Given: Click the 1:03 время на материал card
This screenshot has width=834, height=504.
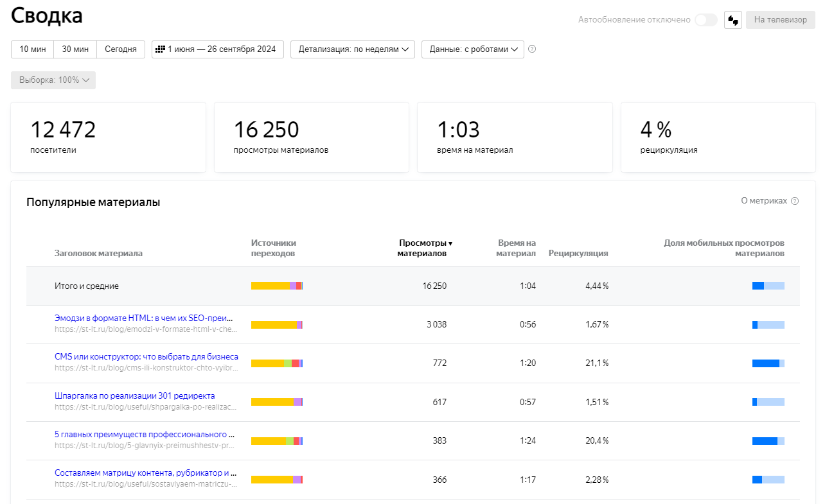Looking at the screenshot, I should pos(515,137).
